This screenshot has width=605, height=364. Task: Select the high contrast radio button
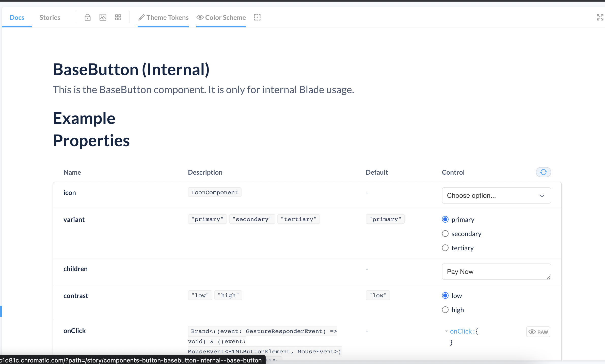(x=445, y=310)
